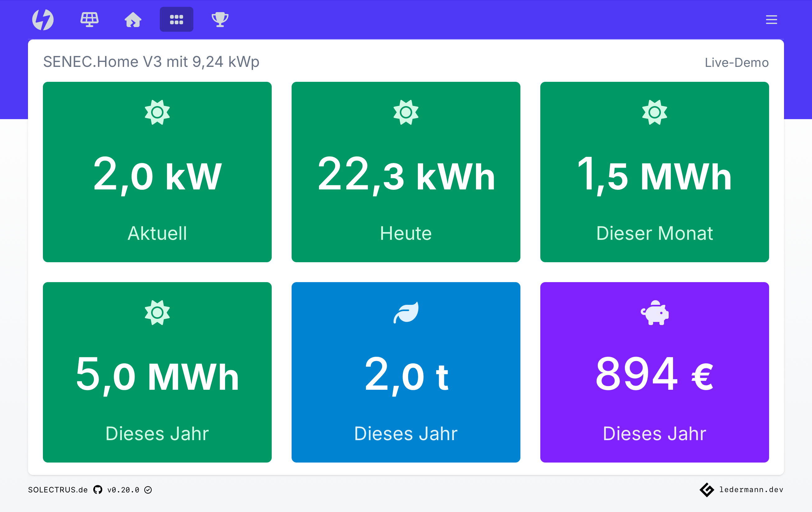
Task: Click Dieses Jahr label in blue tile
Action: pyautogui.click(x=406, y=434)
